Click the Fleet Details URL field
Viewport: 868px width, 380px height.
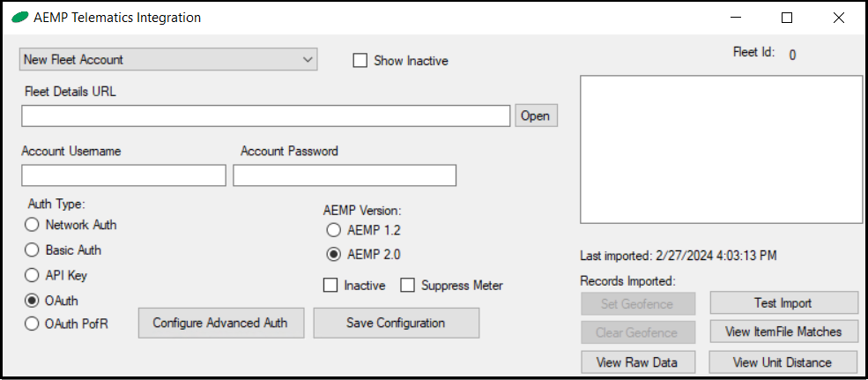click(x=265, y=115)
